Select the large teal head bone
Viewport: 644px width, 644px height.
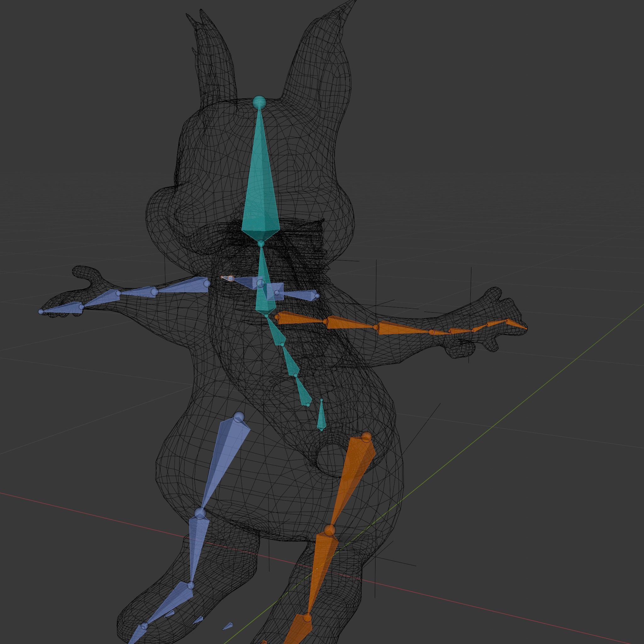coord(260,187)
